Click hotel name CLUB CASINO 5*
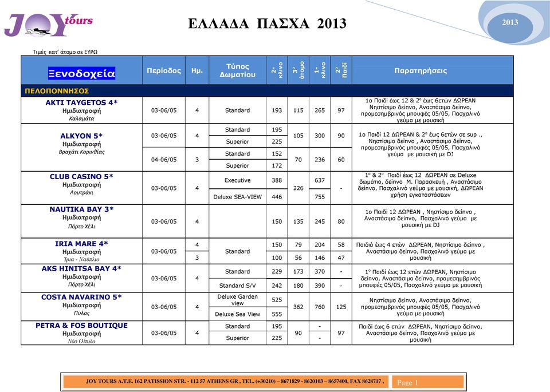The height and width of the screenshot is (392, 550). (x=81, y=177)
